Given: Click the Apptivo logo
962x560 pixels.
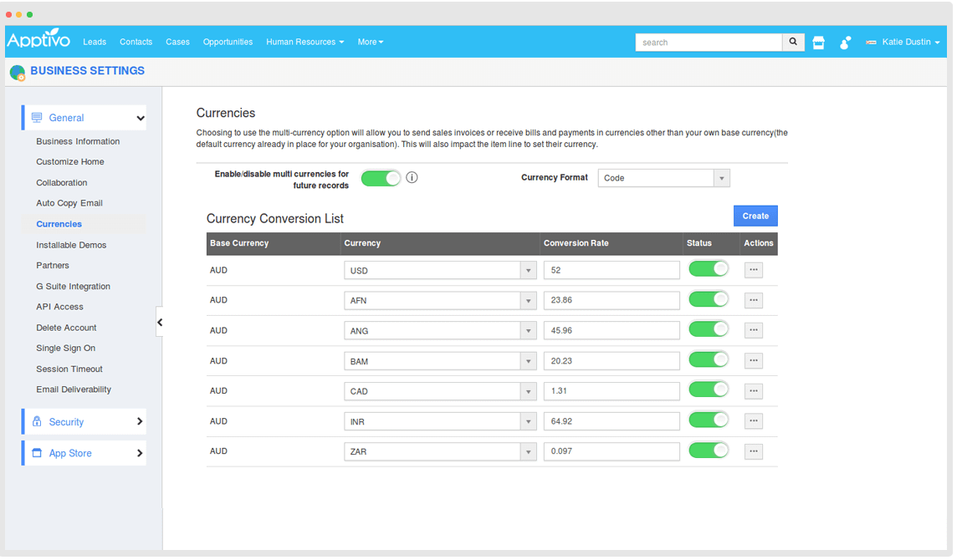Looking at the screenshot, I should coord(38,41).
